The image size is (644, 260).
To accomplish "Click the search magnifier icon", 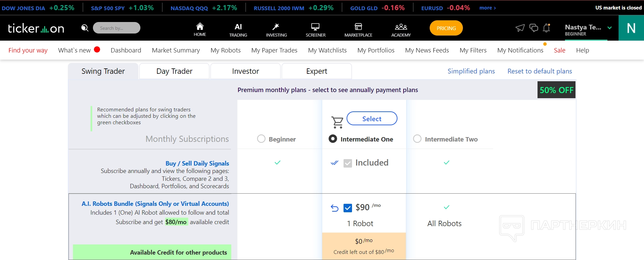I will tap(85, 28).
